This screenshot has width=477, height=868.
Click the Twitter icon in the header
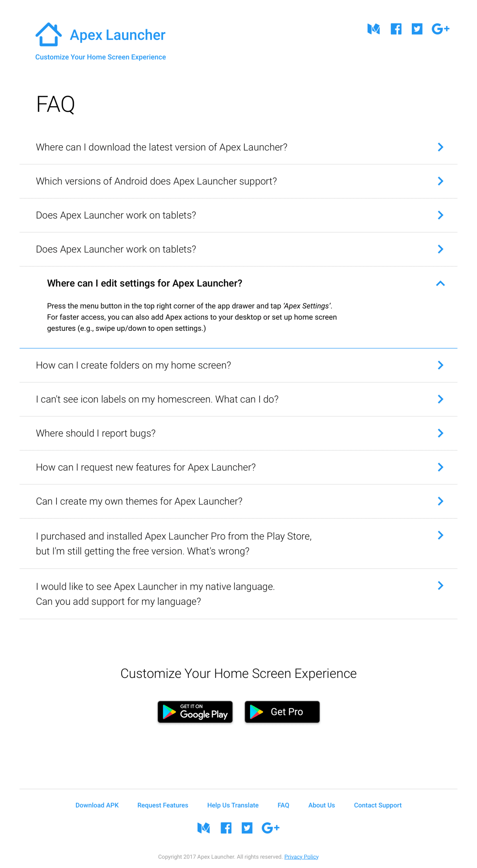417,29
